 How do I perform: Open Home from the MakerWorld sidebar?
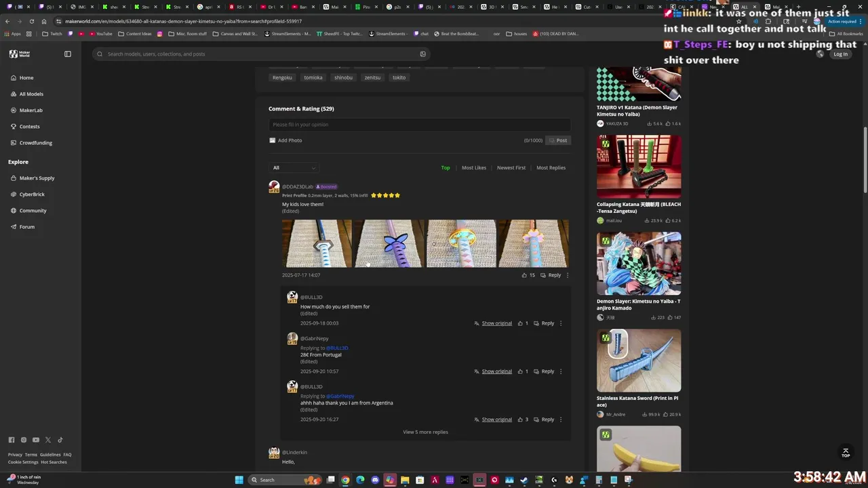click(22, 78)
